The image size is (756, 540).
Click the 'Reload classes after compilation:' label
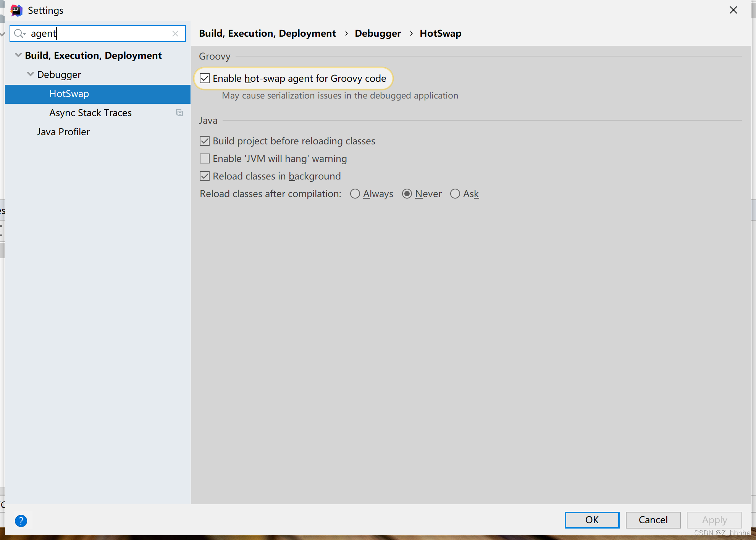271,194
